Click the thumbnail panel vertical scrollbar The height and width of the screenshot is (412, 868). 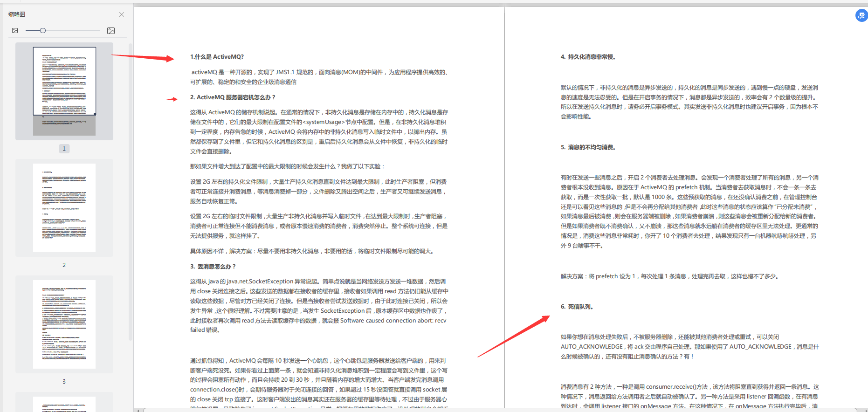(131, 191)
